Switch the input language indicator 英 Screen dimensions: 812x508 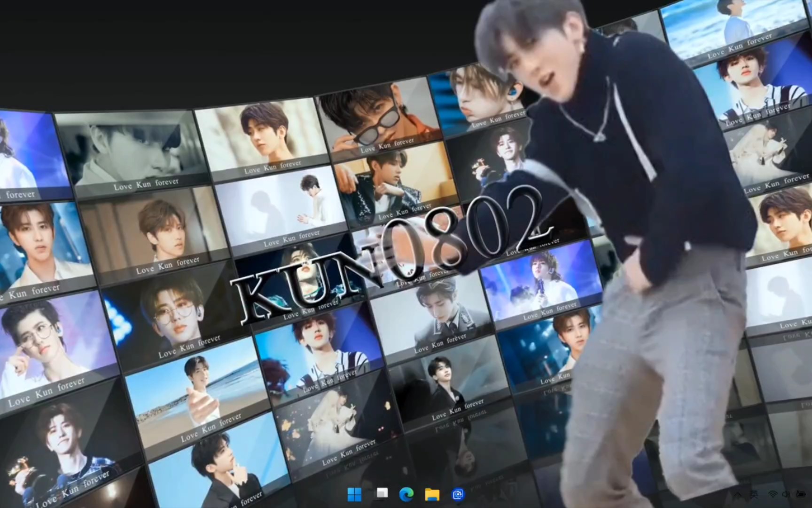pyautogui.click(x=754, y=494)
